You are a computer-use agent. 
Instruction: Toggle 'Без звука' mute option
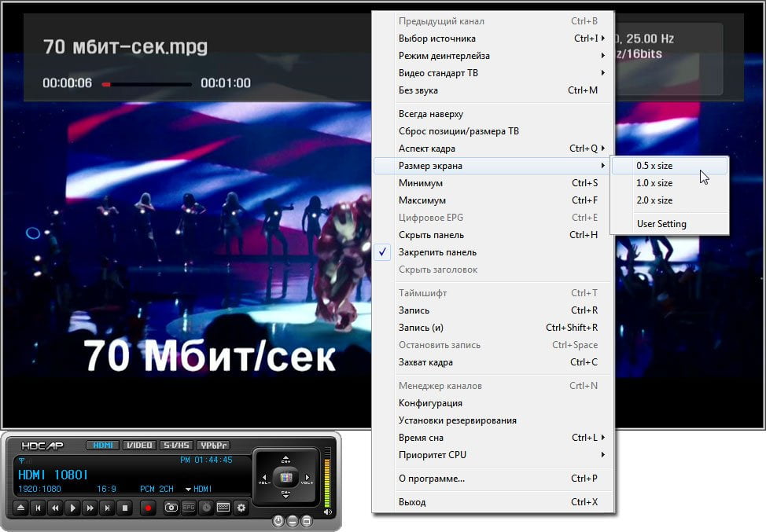point(493,90)
